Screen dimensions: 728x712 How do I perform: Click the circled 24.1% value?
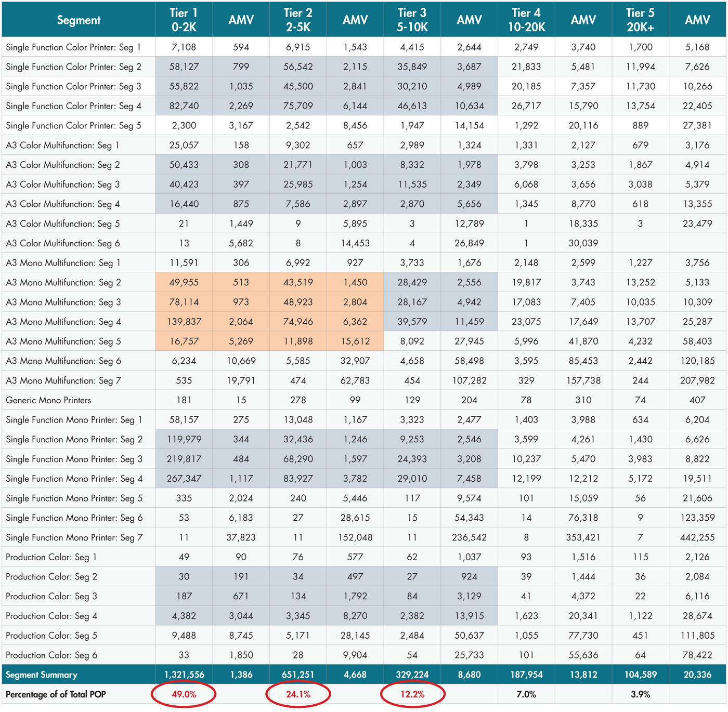298,694
